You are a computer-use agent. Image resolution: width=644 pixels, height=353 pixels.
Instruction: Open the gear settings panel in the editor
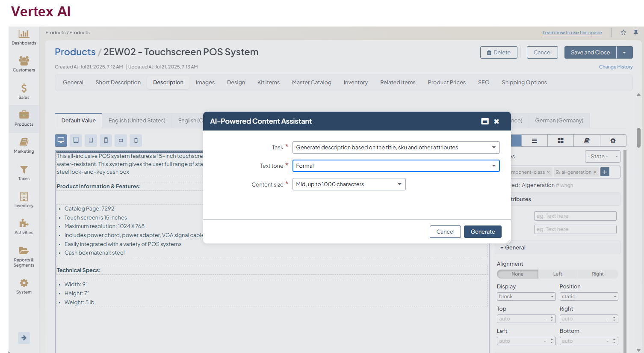[613, 141]
